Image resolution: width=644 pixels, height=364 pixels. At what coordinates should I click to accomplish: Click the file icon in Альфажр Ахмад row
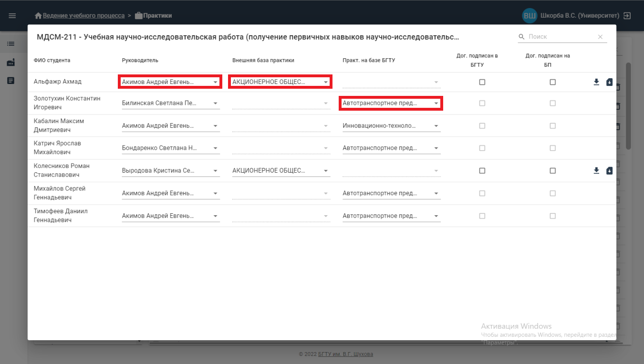tap(609, 82)
